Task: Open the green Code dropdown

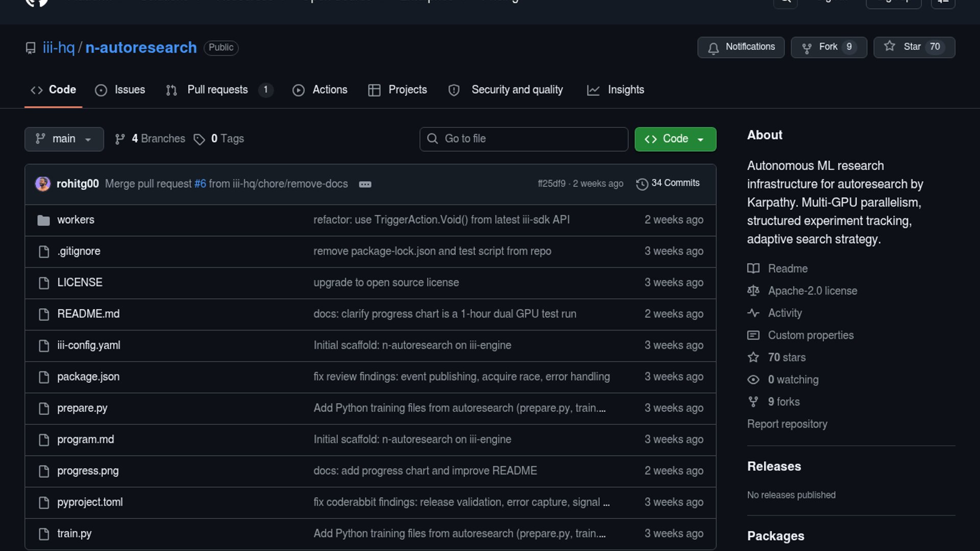Action: click(x=675, y=139)
